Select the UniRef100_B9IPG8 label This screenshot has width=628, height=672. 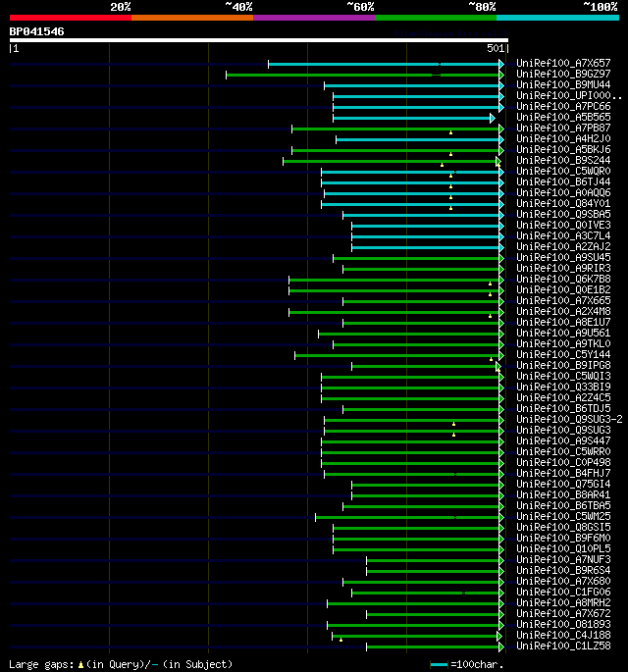[563, 366]
